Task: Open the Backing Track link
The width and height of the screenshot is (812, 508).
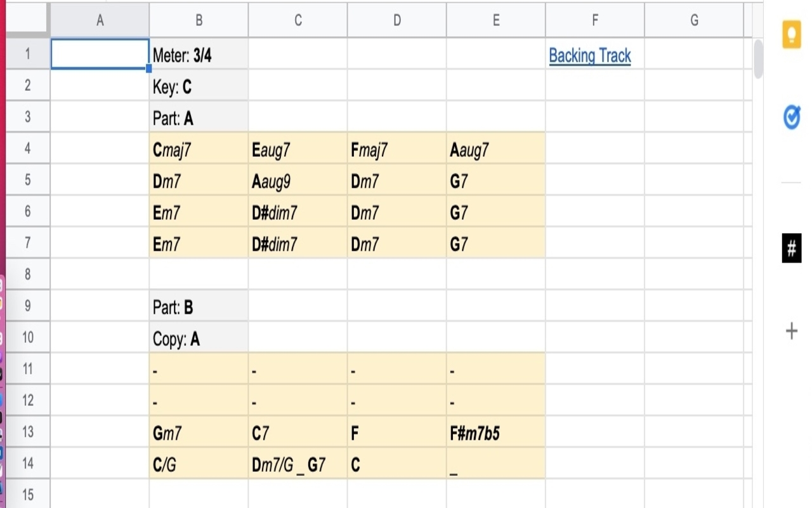Action: click(590, 56)
